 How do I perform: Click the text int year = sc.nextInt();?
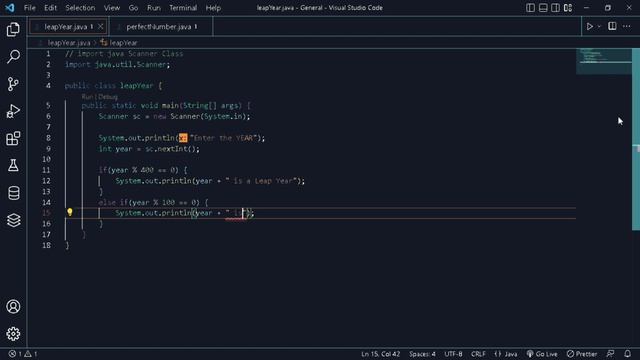149,149
